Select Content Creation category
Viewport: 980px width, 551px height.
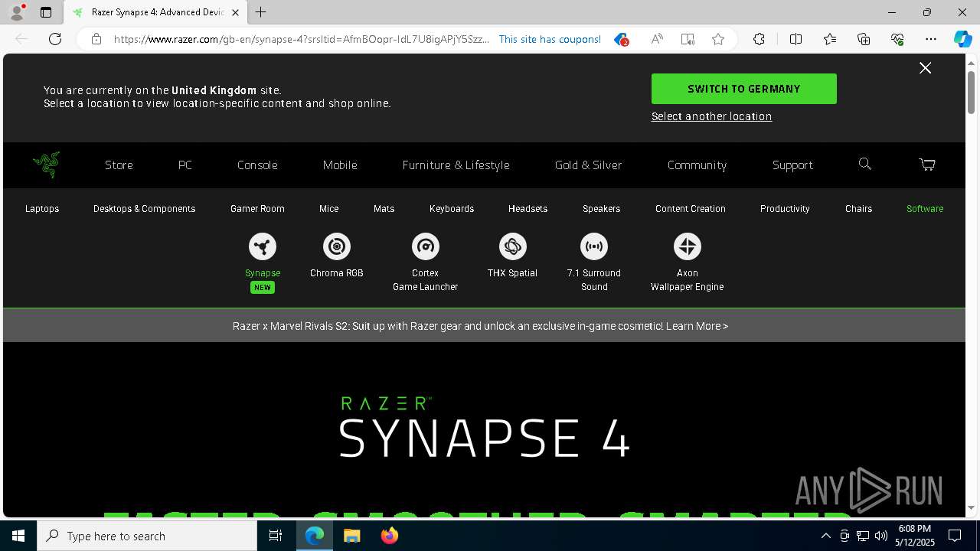tap(691, 208)
